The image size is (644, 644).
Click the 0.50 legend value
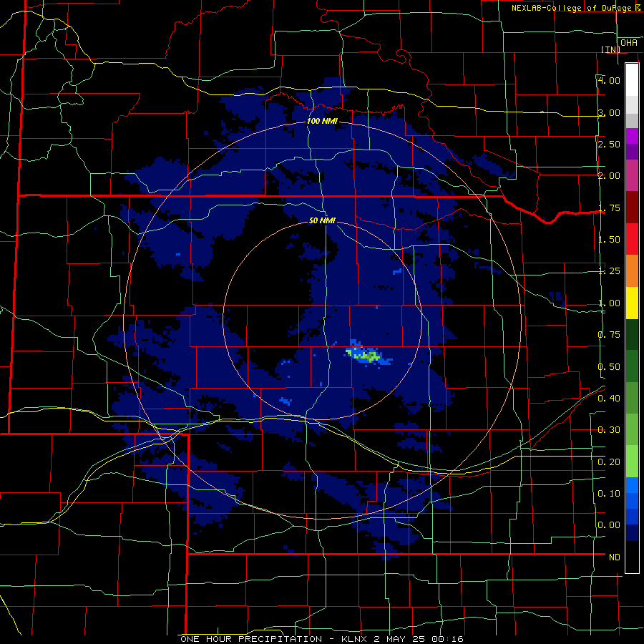click(x=609, y=367)
